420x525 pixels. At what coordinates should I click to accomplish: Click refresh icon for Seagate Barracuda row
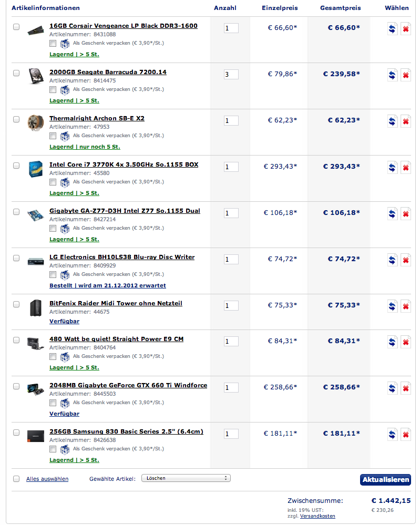(x=392, y=75)
